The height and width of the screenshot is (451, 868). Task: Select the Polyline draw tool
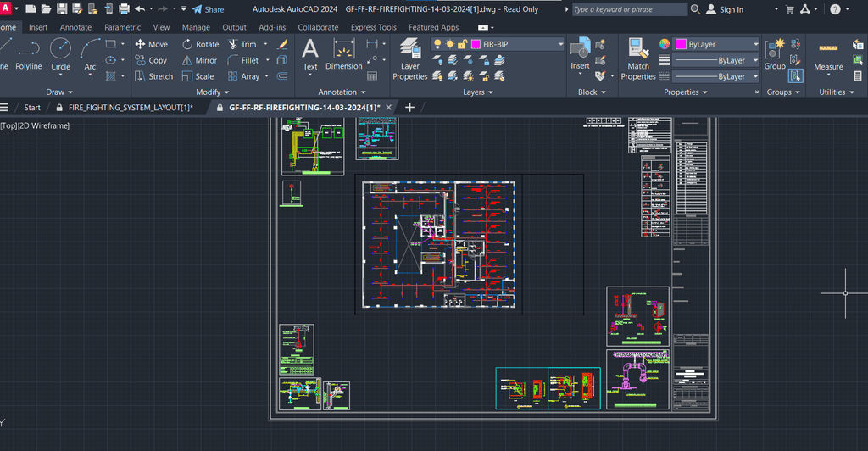(x=28, y=55)
